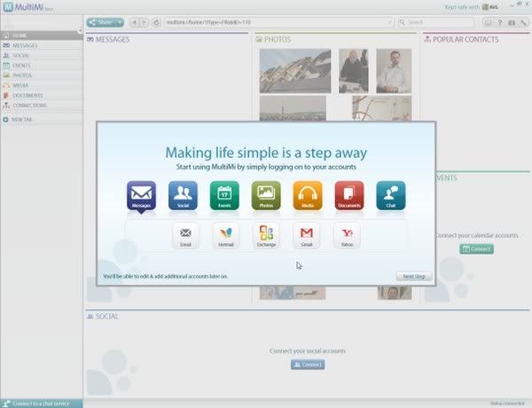Click the toolbar icon left of help
The width and height of the screenshot is (532, 408).
(488, 22)
